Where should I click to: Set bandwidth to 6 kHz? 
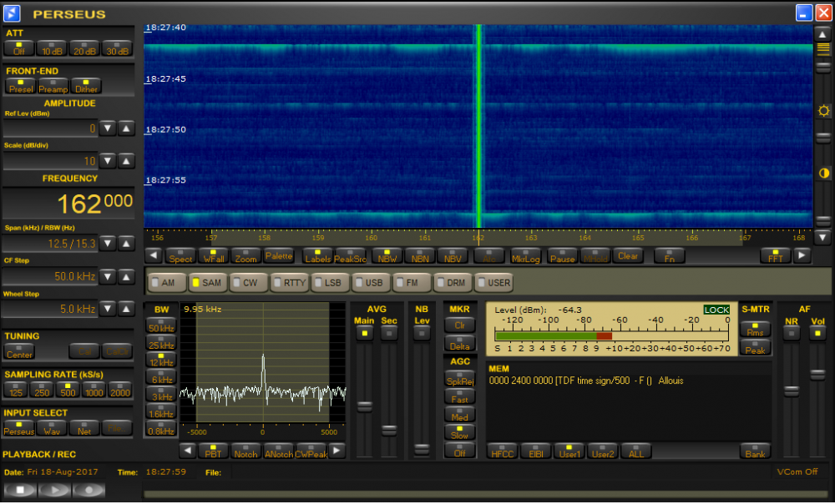pyautogui.click(x=161, y=376)
